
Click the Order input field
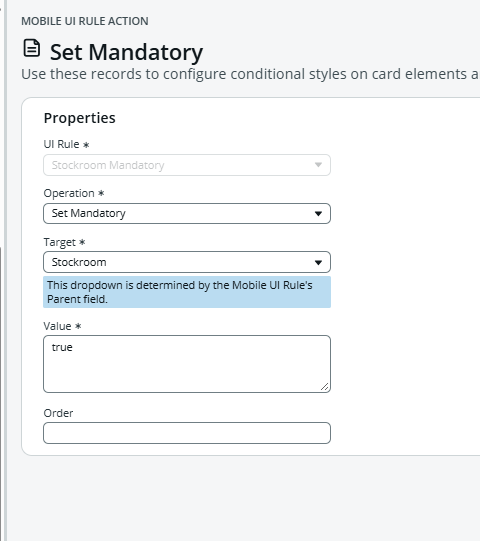tap(187, 433)
